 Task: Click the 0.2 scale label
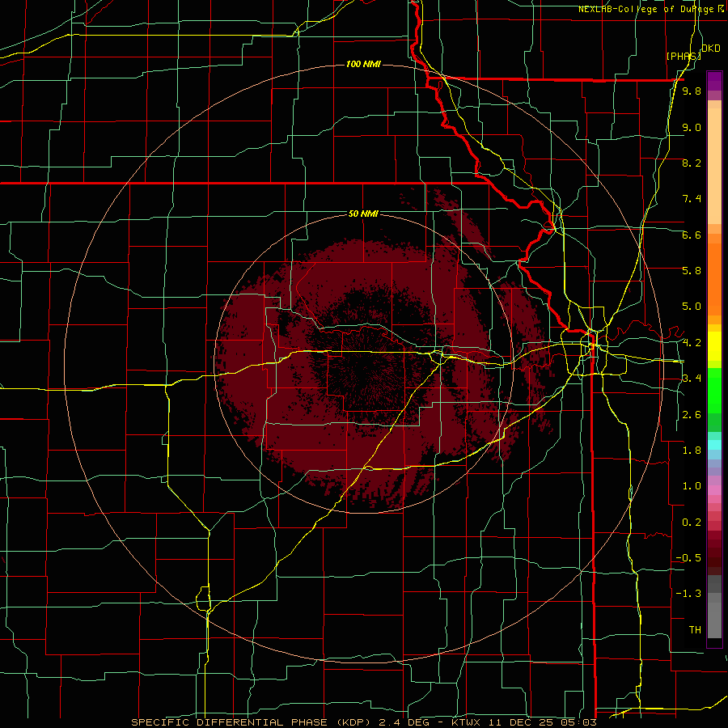point(692,523)
